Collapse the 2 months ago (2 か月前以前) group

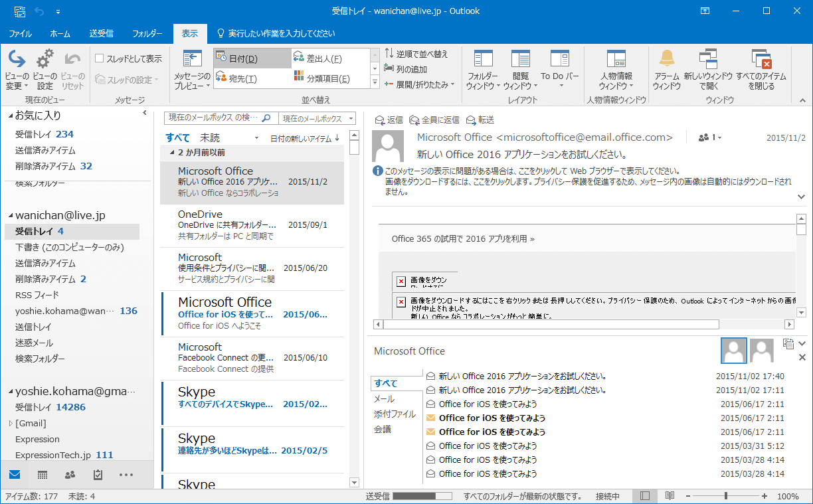click(172, 152)
